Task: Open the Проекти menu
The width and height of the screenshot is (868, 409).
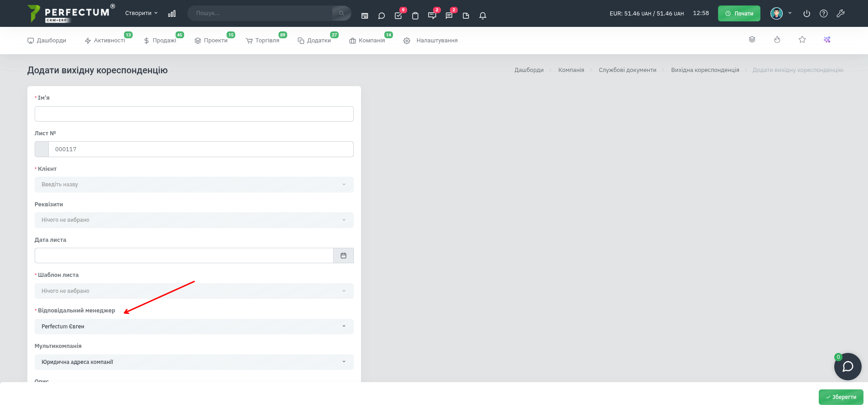Action: (211, 41)
